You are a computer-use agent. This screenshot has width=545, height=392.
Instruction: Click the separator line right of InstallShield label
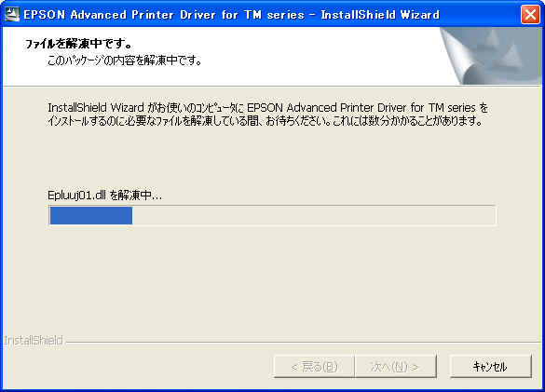(303, 342)
